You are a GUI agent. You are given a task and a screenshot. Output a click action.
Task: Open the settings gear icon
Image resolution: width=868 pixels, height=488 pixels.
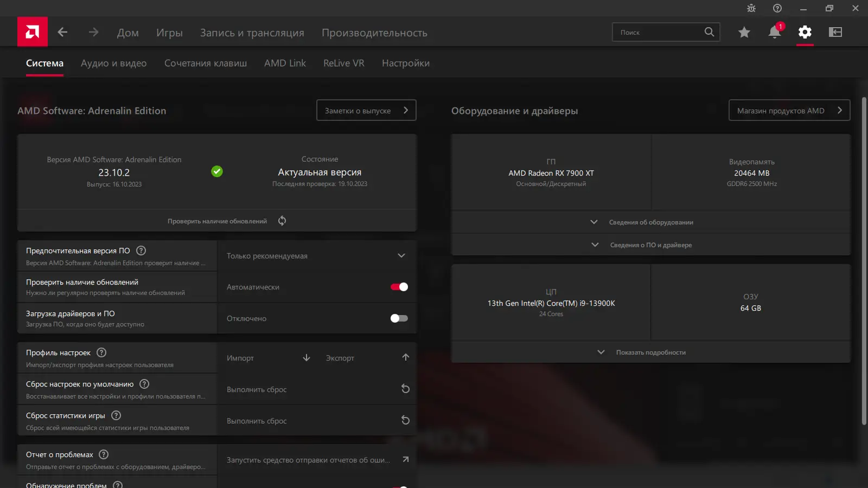[805, 32]
